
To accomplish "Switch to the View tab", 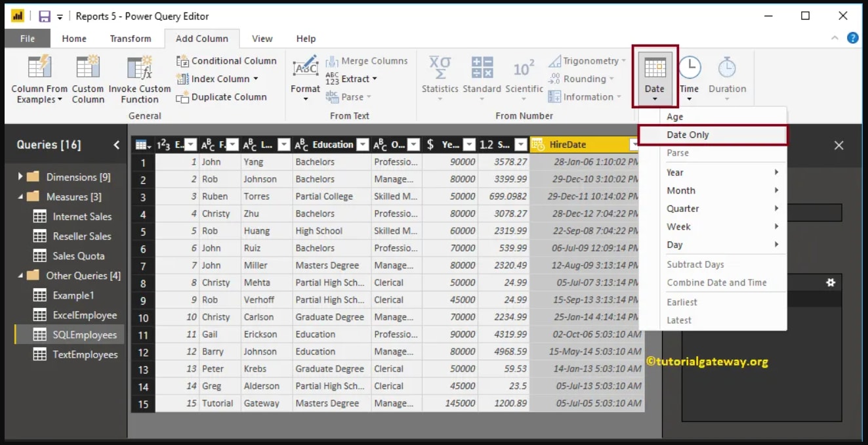I will point(262,39).
